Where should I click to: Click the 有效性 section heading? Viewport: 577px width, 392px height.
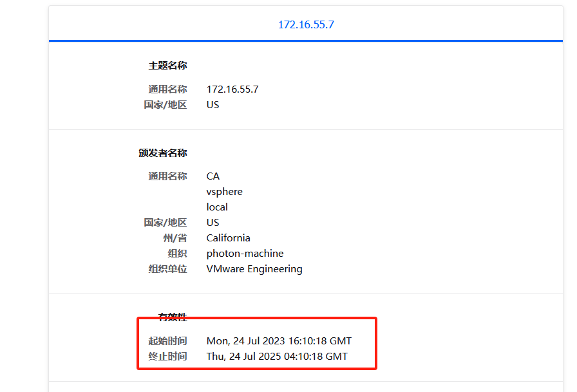pyautogui.click(x=173, y=317)
